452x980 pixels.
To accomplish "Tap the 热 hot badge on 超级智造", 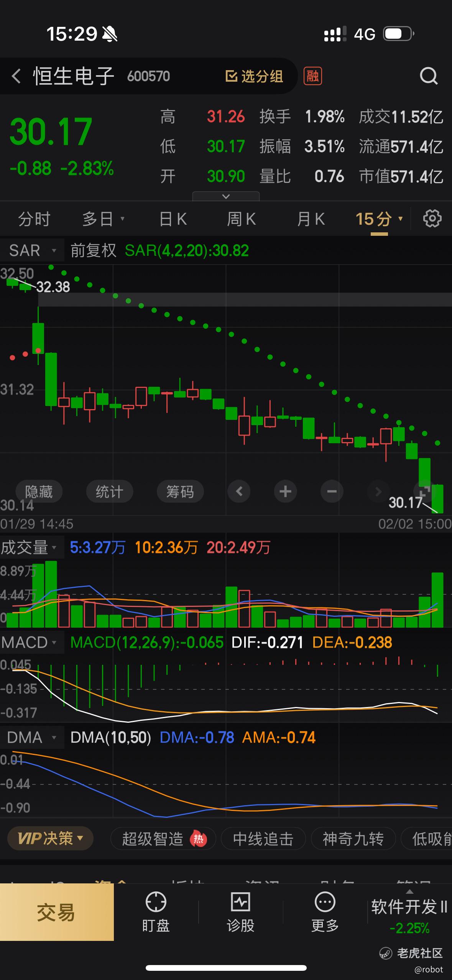I will point(198,839).
